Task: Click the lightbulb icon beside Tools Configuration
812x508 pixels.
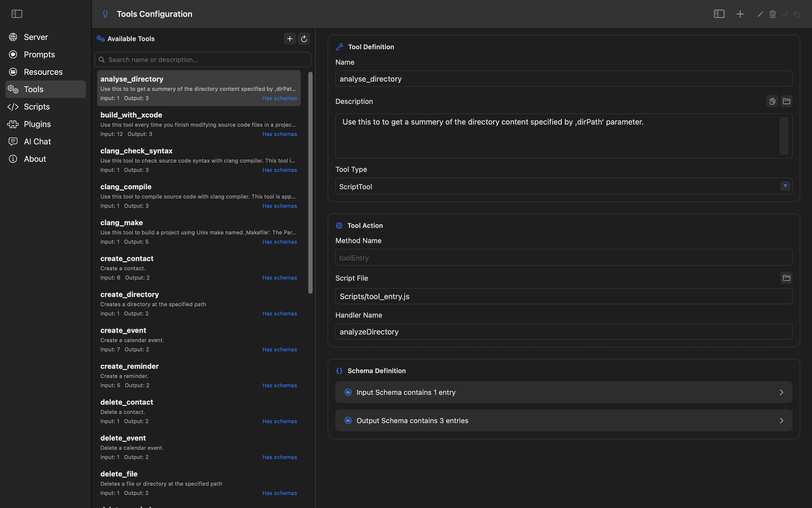Action: pos(105,14)
